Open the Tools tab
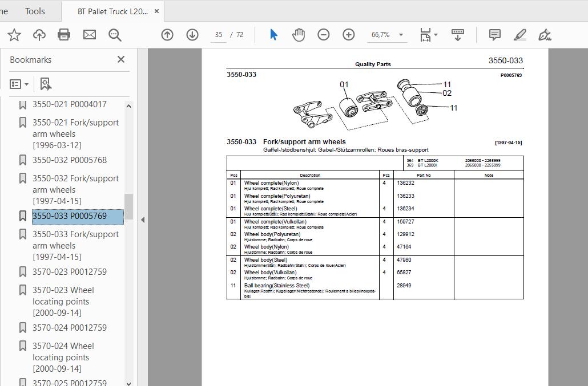 (x=35, y=11)
